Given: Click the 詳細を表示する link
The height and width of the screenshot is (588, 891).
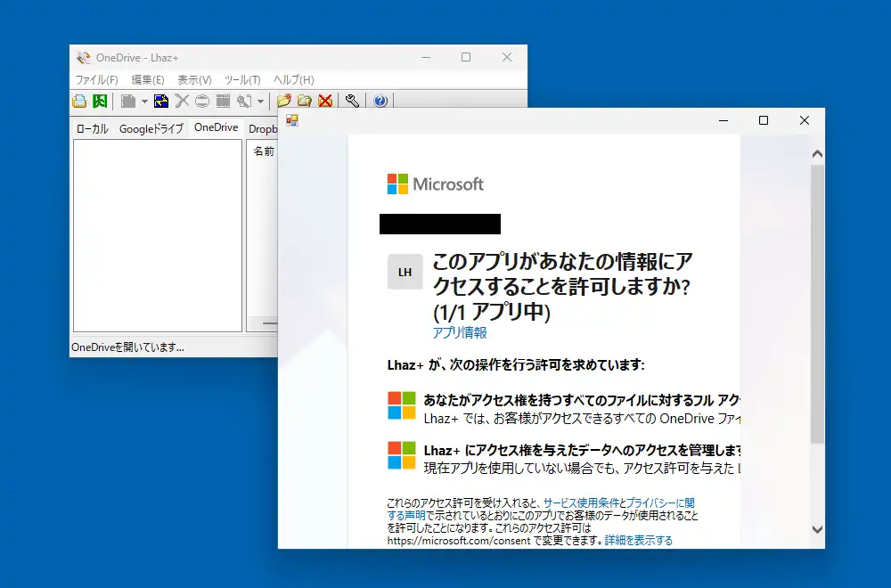Looking at the screenshot, I should click(639, 540).
